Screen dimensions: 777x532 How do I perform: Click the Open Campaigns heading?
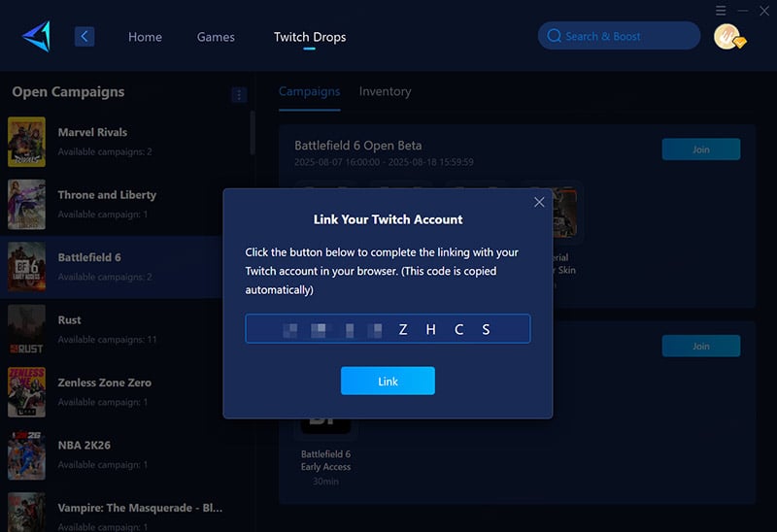pos(68,91)
